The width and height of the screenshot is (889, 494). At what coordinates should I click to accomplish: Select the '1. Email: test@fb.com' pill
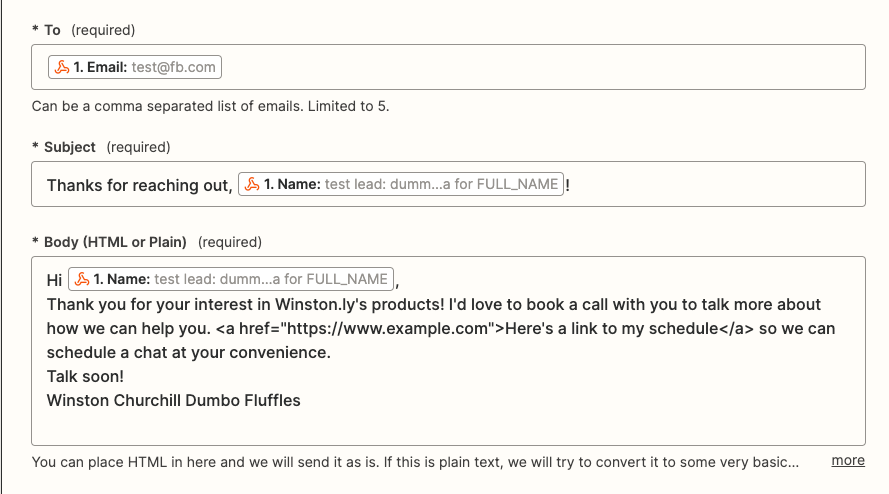coord(135,67)
